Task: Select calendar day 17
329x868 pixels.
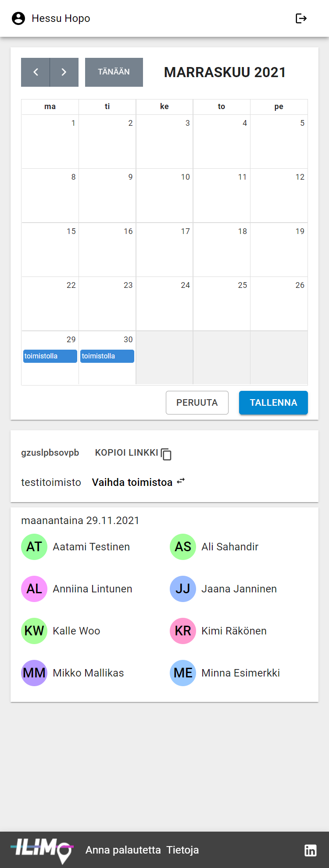Action: 164,250
